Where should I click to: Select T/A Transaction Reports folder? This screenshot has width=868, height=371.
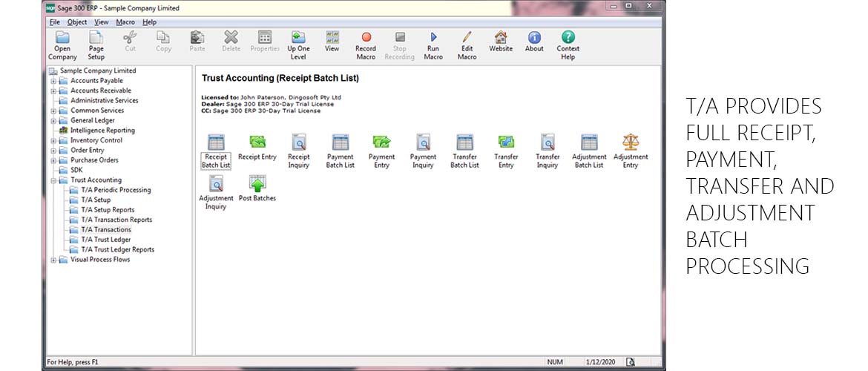pos(116,220)
